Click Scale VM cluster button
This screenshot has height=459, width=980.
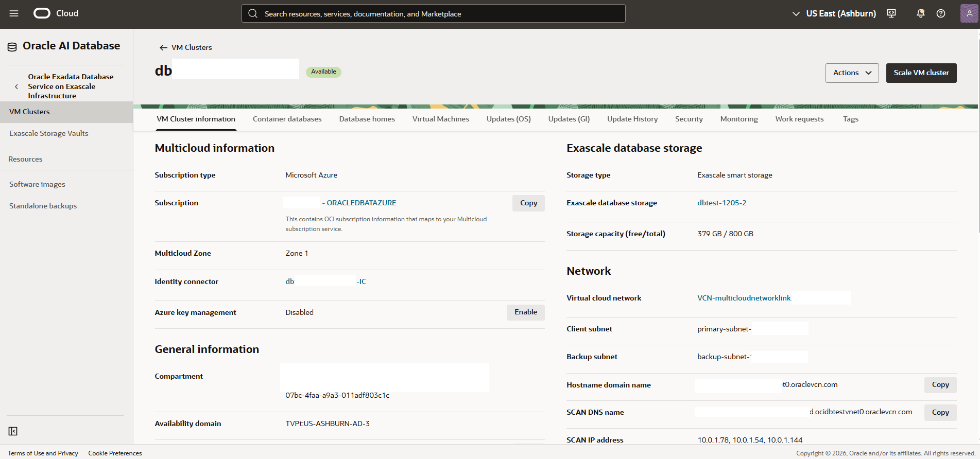pos(921,73)
